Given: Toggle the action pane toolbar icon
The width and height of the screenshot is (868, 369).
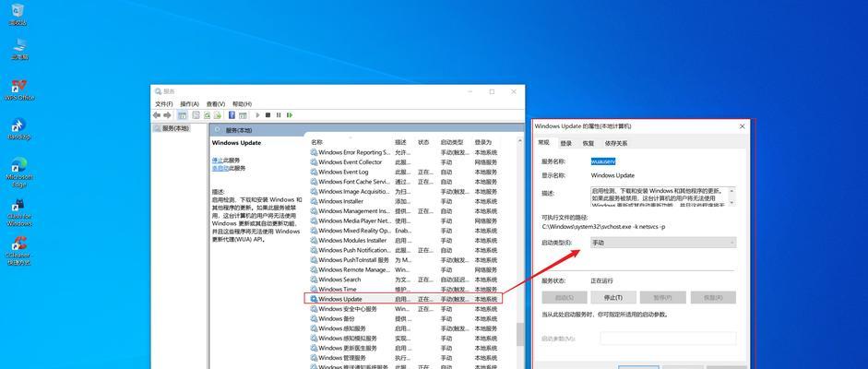Looking at the screenshot, I should pyautogui.click(x=243, y=115).
